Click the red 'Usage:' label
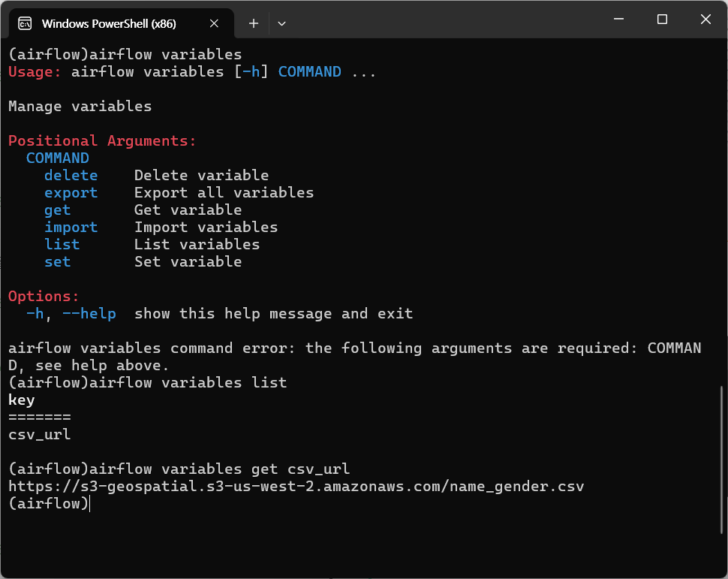728x579 pixels. tap(35, 72)
